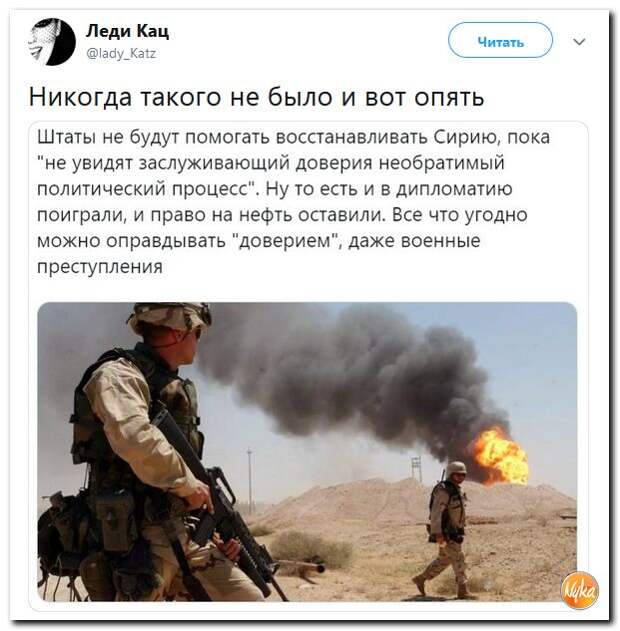Open the @lady_Katz handle link
Screen dimensions: 620x631
pos(122,53)
